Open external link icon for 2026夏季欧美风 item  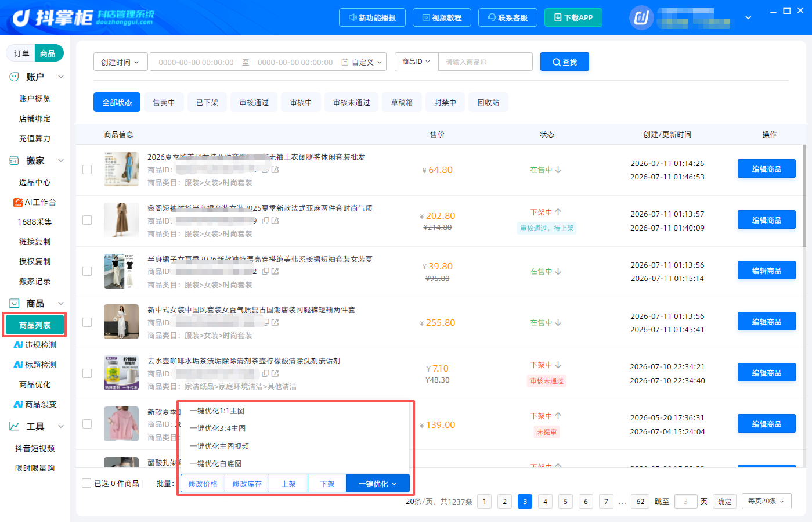[x=275, y=170]
